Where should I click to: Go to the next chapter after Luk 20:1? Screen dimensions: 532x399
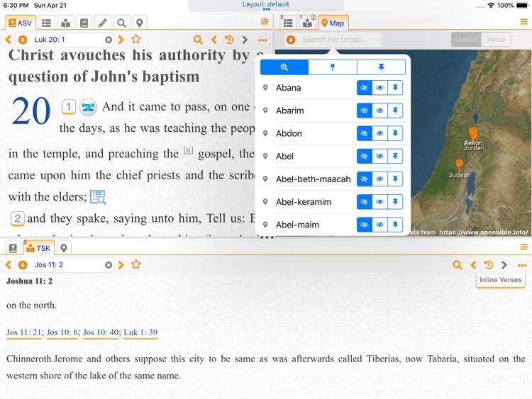[x=121, y=40]
